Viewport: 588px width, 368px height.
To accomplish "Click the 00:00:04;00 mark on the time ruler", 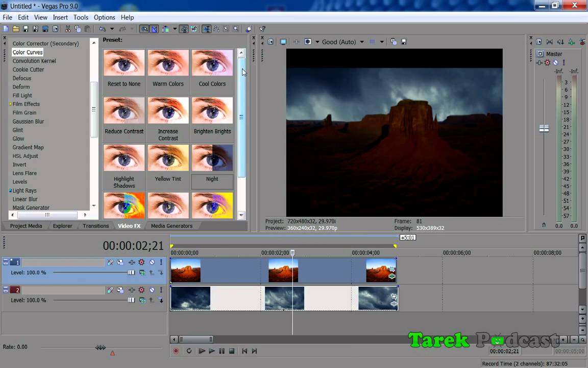I will pos(365,252).
